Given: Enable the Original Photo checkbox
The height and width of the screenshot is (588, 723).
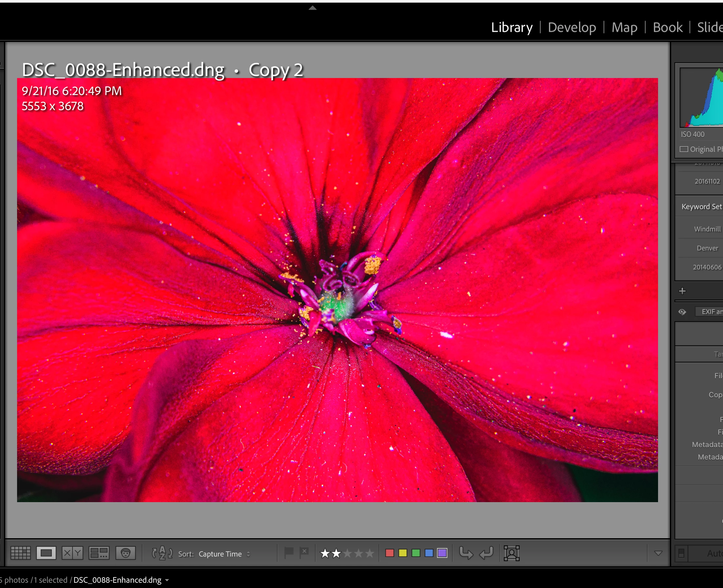Looking at the screenshot, I should click(684, 149).
